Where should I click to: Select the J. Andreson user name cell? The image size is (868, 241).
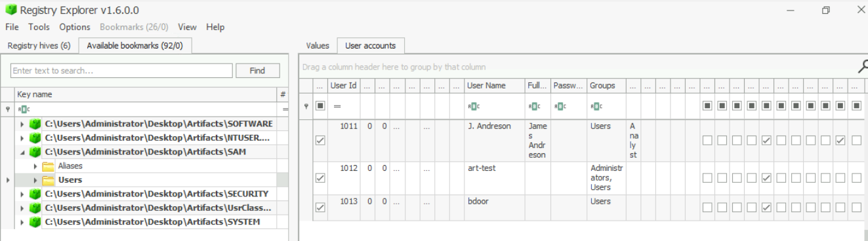tap(494, 141)
